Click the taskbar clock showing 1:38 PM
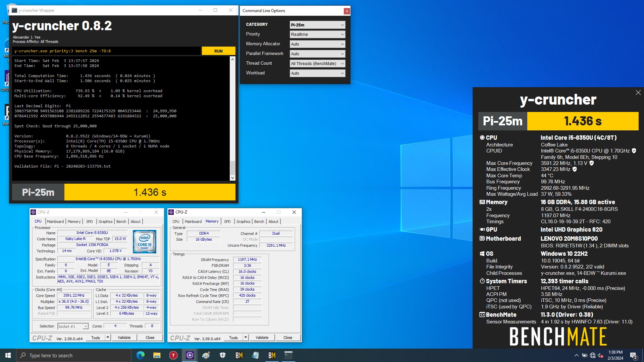This screenshot has width=644, height=362. 615,355
